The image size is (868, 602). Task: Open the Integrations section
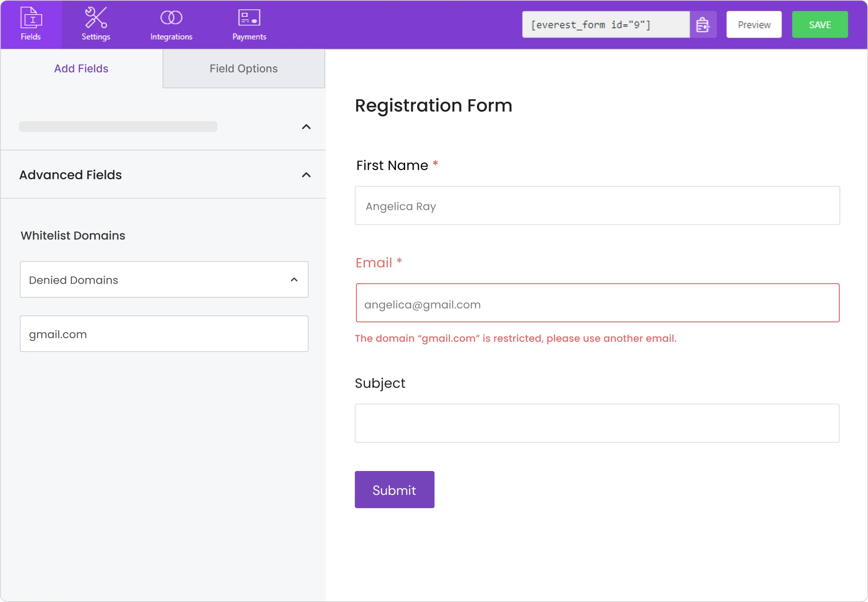click(x=171, y=24)
